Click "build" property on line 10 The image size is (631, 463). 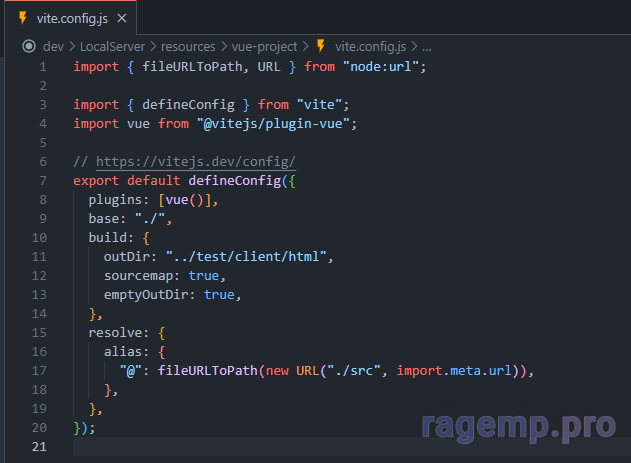tap(107, 238)
